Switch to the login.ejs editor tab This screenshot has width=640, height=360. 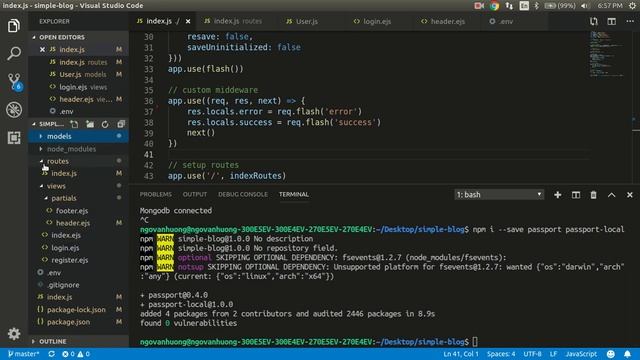coord(372,21)
